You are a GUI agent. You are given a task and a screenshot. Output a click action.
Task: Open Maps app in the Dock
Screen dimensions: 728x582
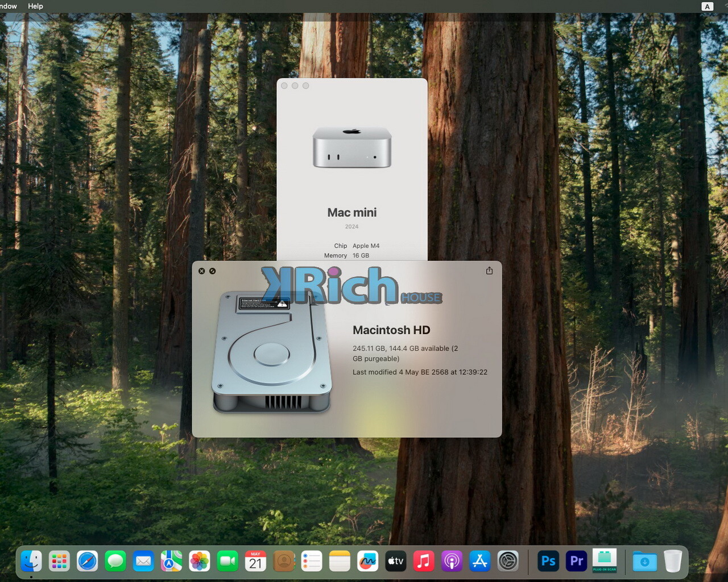(x=171, y=562)
